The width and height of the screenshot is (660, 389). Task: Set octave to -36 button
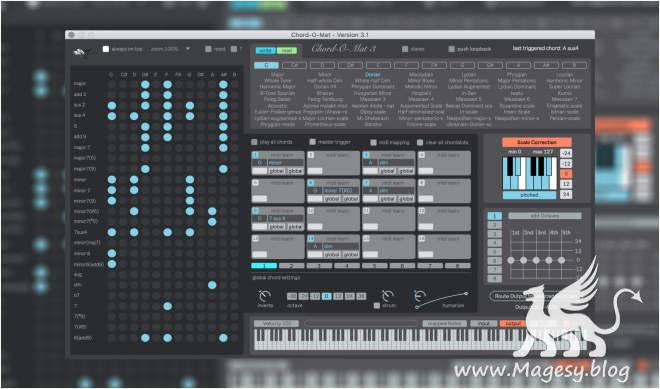click(292, 296)
